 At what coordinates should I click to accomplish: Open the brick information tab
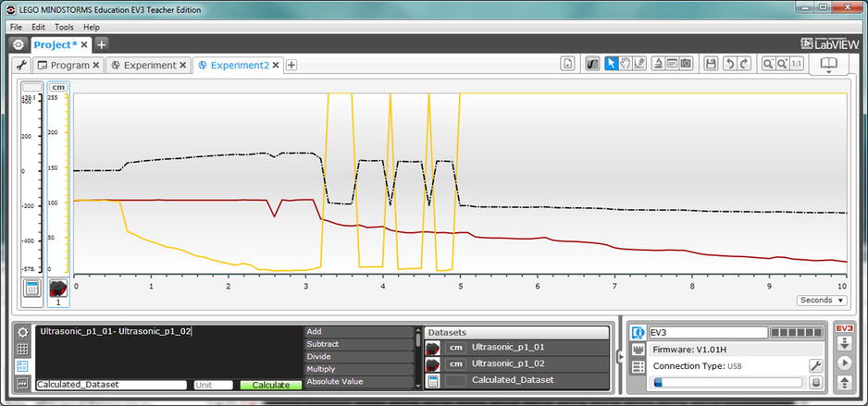(x=638, y=332)
